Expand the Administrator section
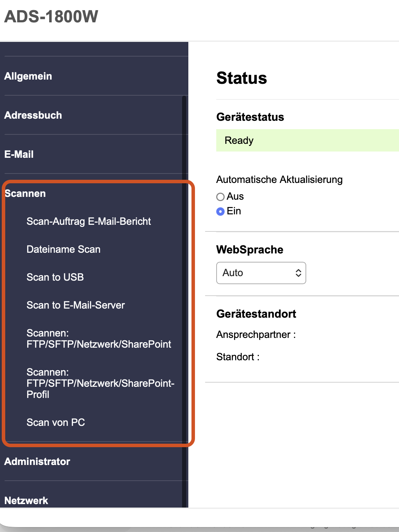399x532 pixels. pyautogui.click(x=37, y=461)
